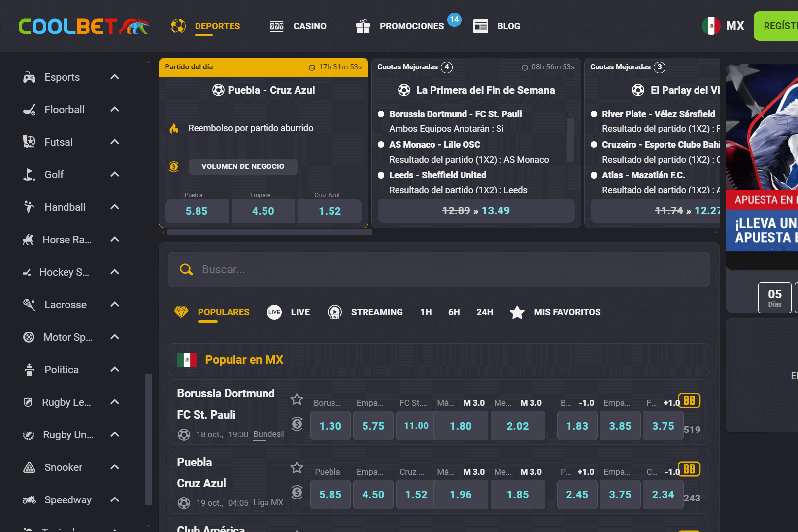Click the cashout coin icon for Puebla match
798x532 pixels.
pos(297,492)
